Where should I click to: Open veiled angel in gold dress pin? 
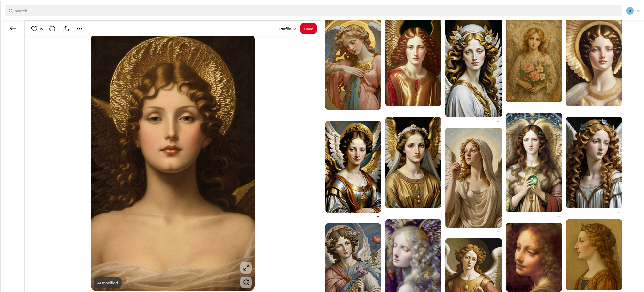[413, 162]
